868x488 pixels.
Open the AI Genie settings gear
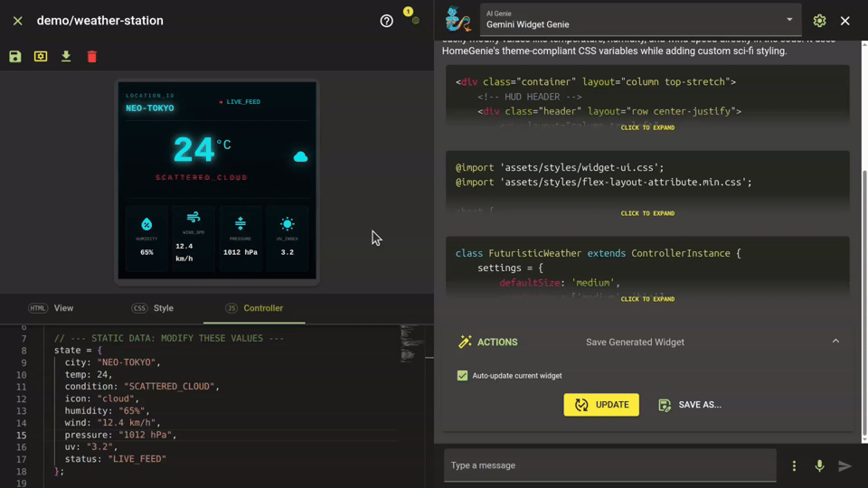(x=819, y=21)
